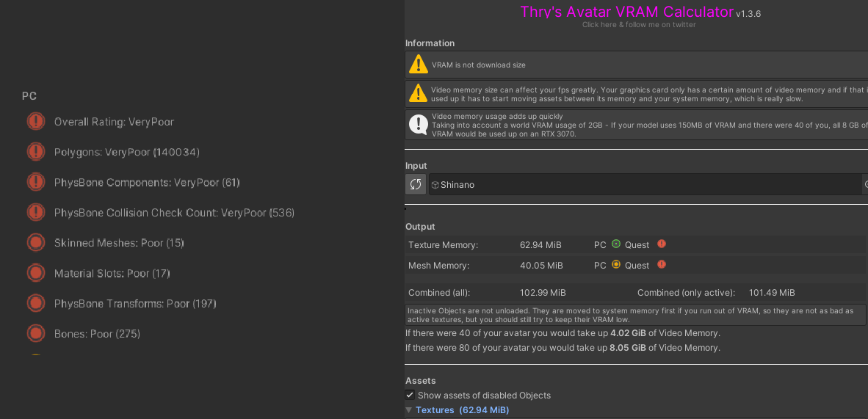868x419 pixels.
Task: Click the red Quest icon in Texture Memory row
Action: click(661, 244)
